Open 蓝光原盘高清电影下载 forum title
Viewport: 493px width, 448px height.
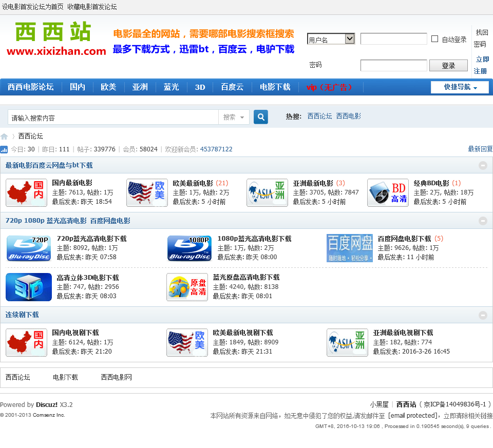coord(246,278)
